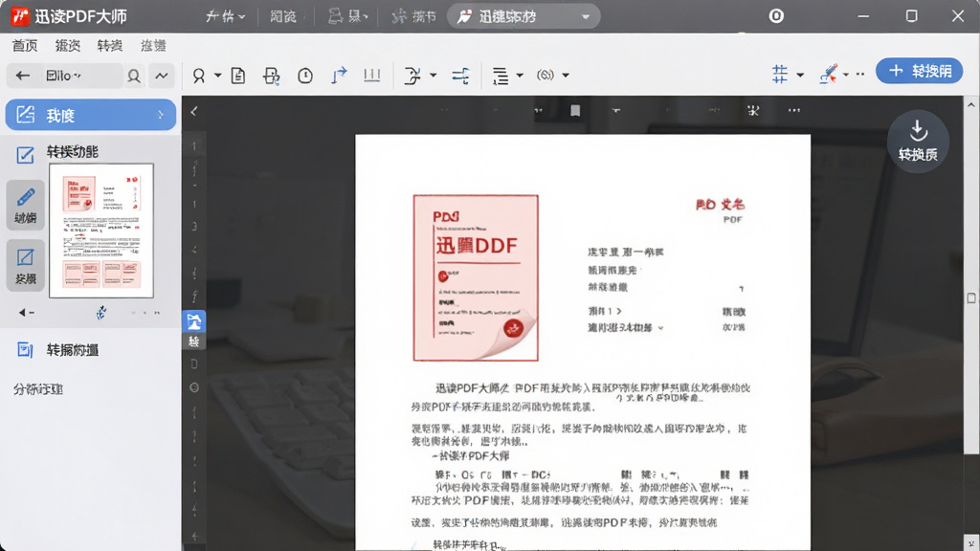Toggle the blue checkbox beside 转换功能
The image size is (980, 551).
(25, 154)
